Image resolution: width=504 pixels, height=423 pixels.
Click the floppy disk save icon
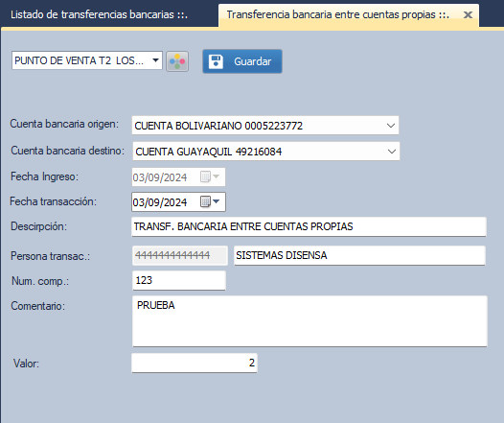click(x=216, y=61)
